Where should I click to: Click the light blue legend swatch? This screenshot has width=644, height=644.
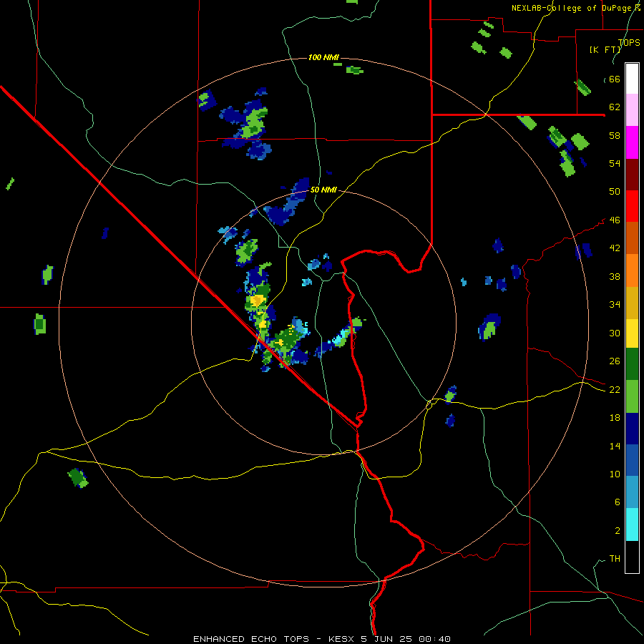pos(632,492)
